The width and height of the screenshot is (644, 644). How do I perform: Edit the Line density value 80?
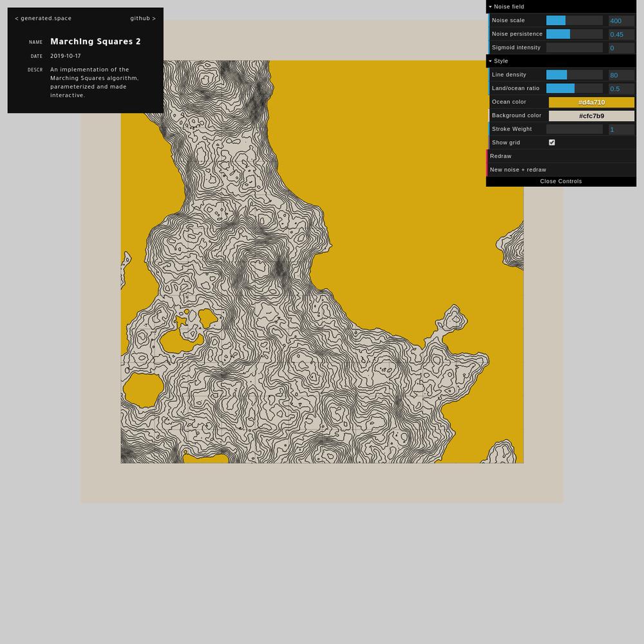tap(621, 75)
